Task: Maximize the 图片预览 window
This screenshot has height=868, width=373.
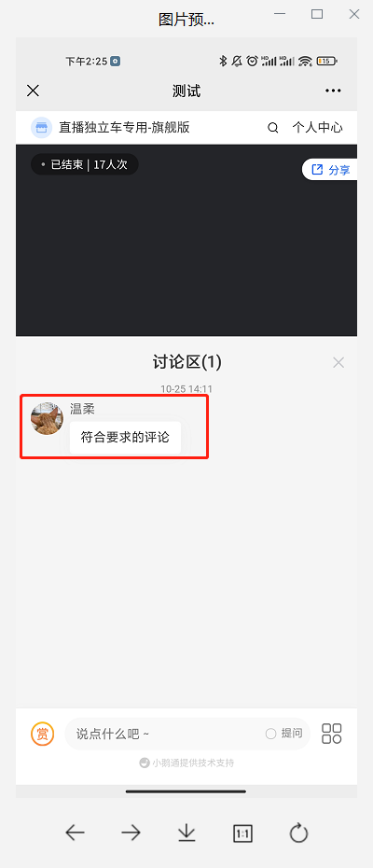Action: (x=317, y=14)
